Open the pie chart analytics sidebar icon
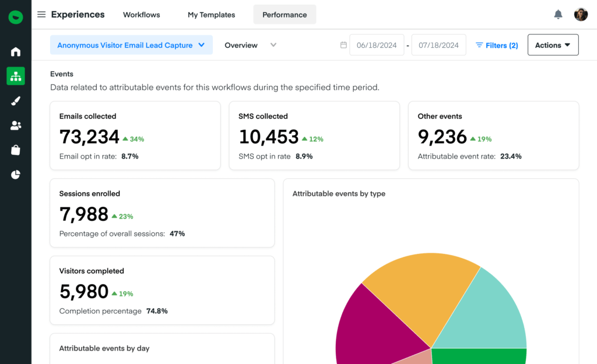 pyautogui.click(x=16, y=175)
